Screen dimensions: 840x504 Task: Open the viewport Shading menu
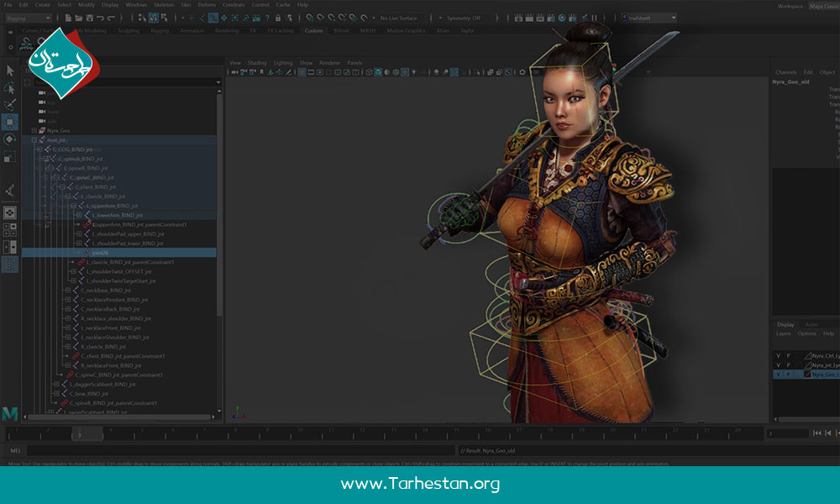pyautogui.click(x=256, y=63)
